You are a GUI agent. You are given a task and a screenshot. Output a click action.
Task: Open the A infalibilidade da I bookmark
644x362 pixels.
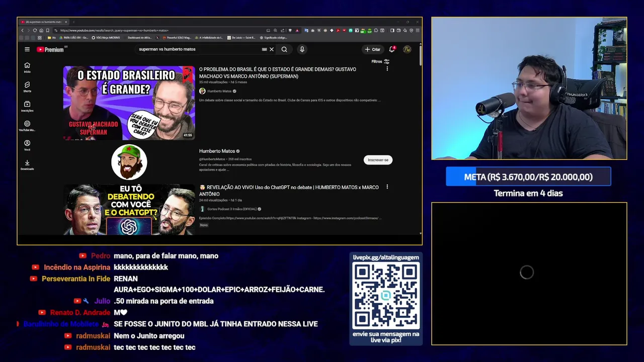[x=208, y=38]
